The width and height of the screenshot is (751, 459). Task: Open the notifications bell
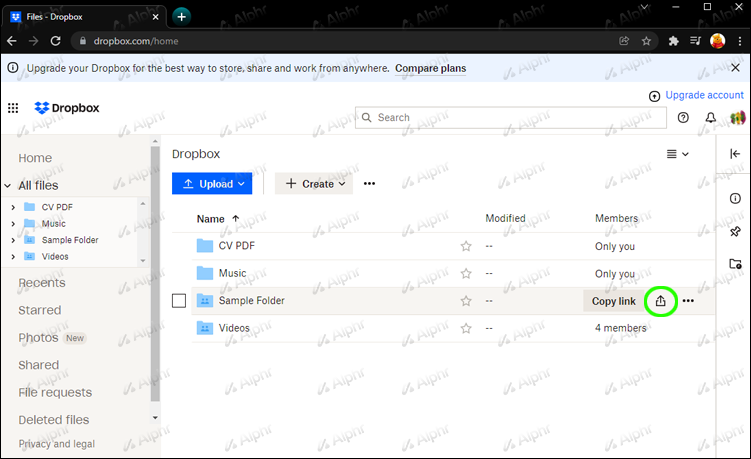[711, 117]
